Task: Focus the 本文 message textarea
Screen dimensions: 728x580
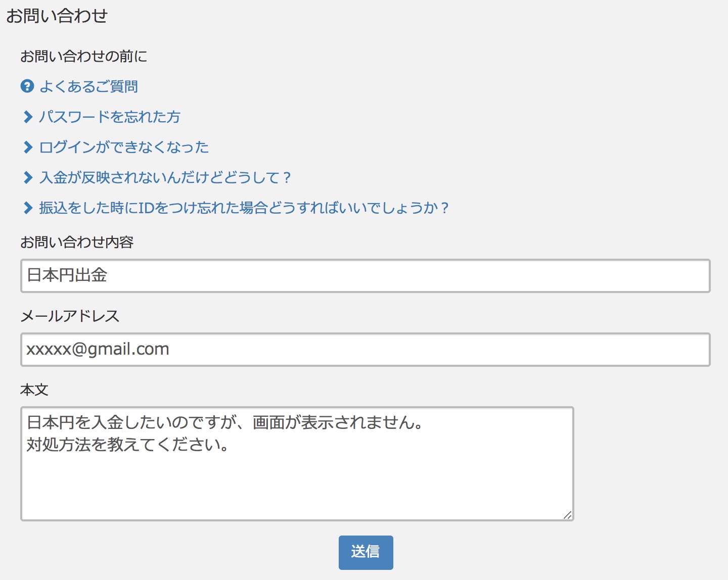Action: point(297,464)
